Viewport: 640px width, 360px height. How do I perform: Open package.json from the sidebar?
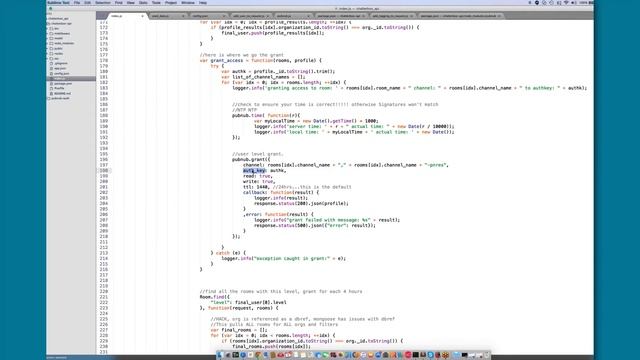tap(63, 83)
